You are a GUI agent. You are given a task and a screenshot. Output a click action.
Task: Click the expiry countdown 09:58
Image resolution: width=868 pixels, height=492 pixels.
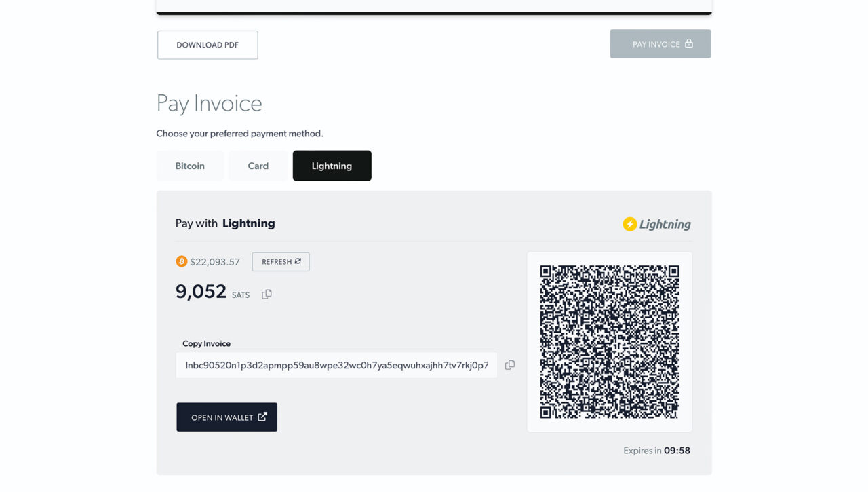677,451
